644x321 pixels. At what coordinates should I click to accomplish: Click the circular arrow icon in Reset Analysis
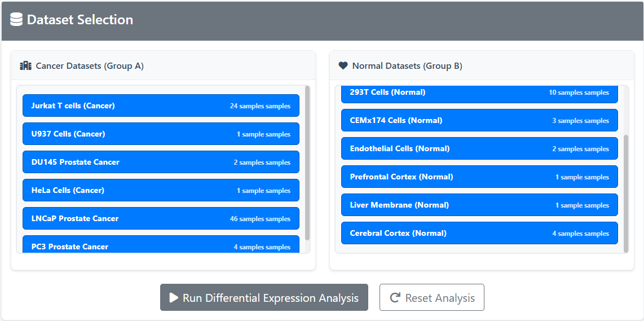(x=395, y=297)
